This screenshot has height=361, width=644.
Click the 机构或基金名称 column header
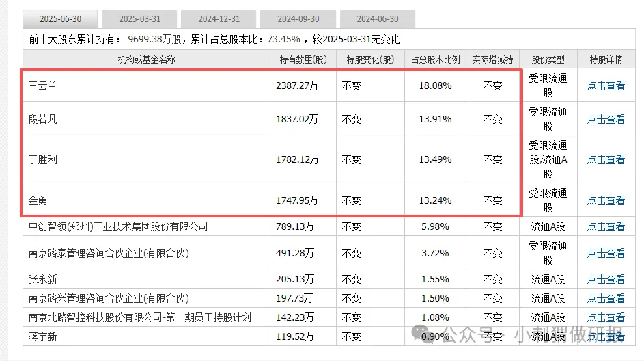tap(147, 59)
